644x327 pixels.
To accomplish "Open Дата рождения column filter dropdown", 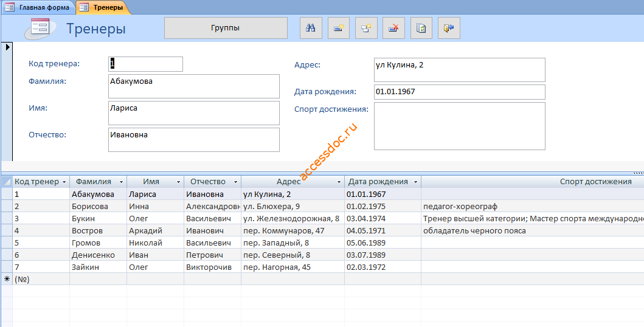I will point(415,182).
